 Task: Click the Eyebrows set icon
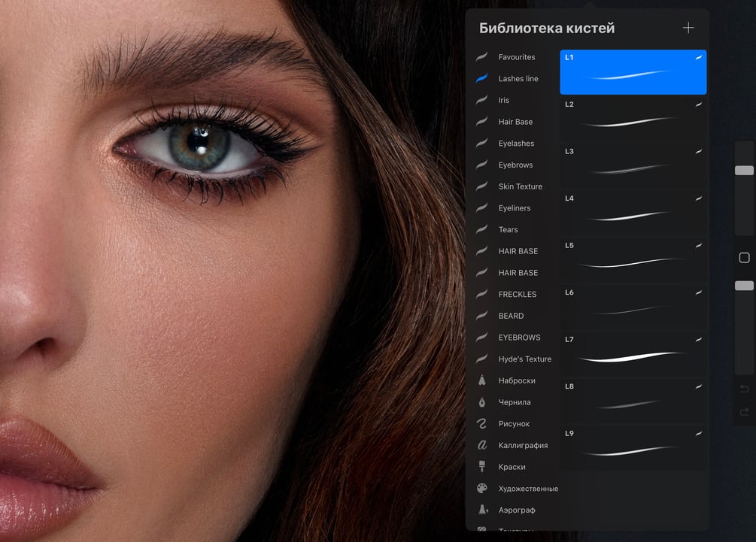(481, 165)
